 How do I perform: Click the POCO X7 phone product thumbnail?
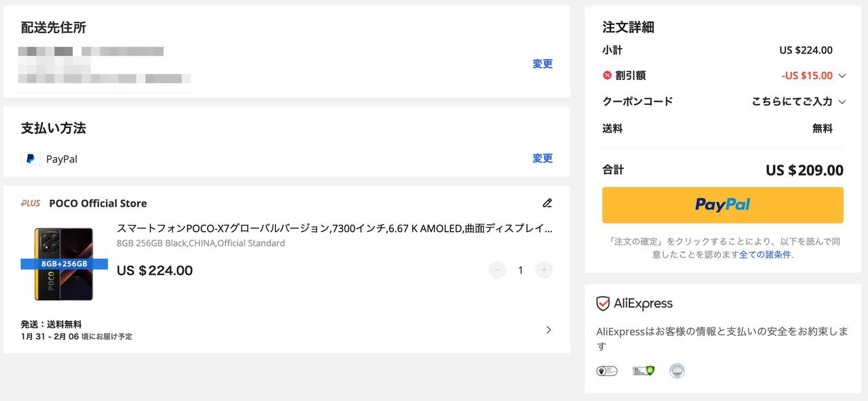pos(64,264)
